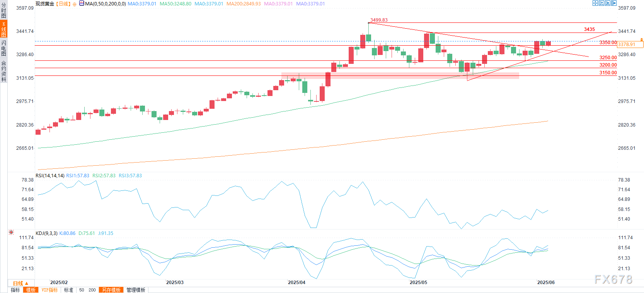
Task: Click the 管理模板 button
Action: click(x=136, y=290)
